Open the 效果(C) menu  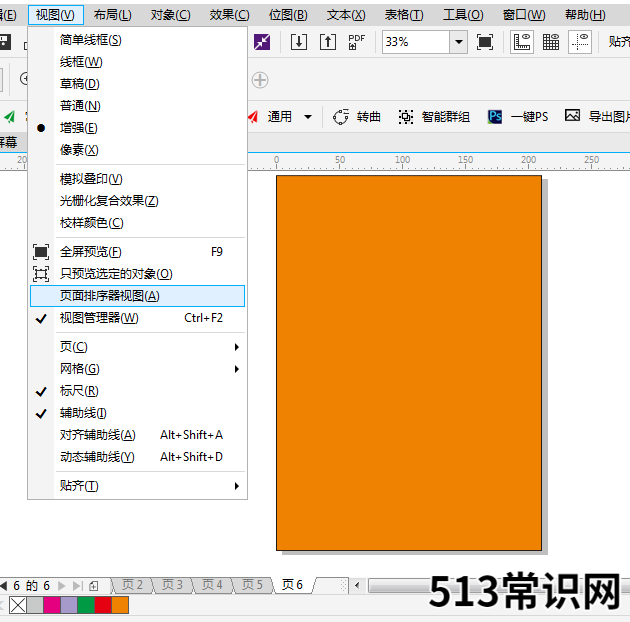229,15
